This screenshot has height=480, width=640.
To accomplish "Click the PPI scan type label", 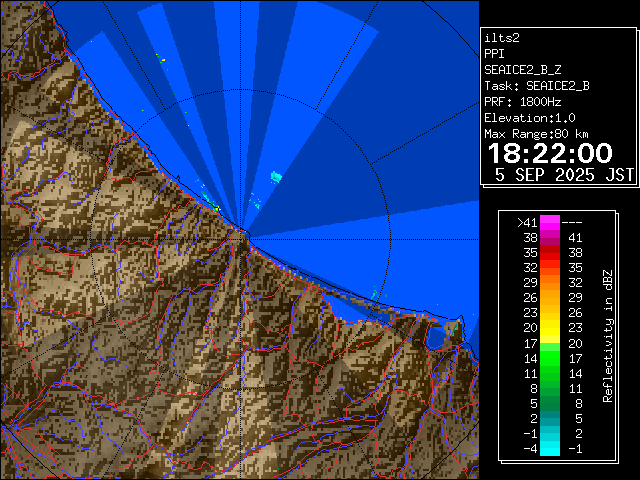I will tap(494, 53).
